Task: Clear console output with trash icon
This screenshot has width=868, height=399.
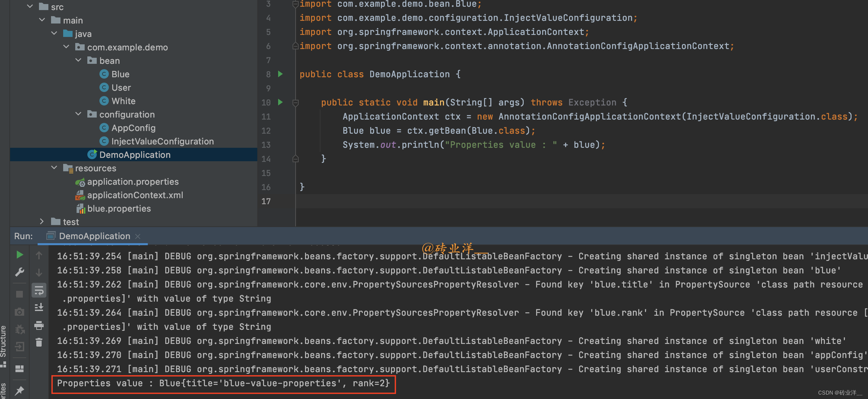Action: point(39,342)
